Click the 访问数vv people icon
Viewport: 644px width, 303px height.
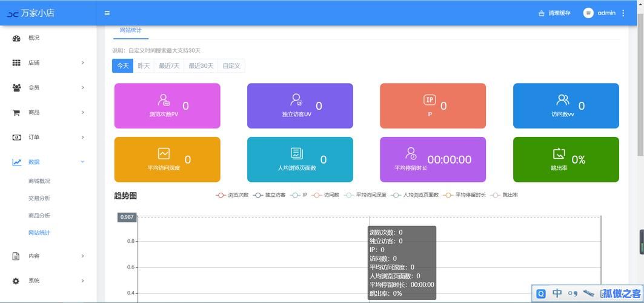pyautogui.click(x=563, y=99)
